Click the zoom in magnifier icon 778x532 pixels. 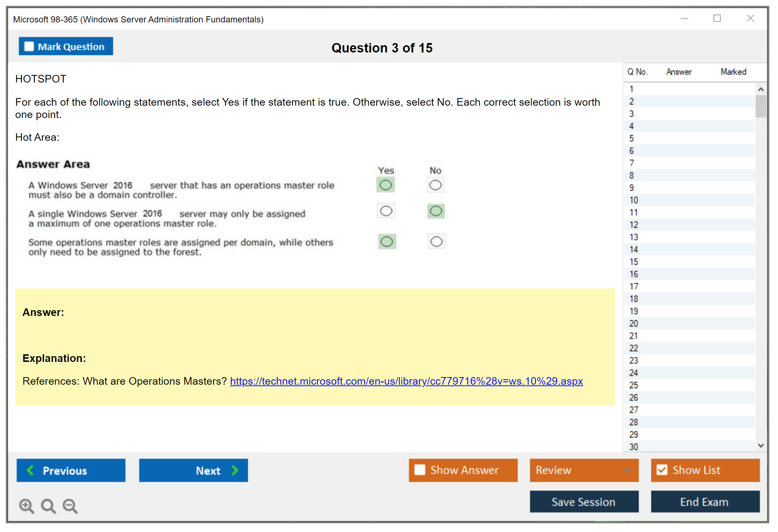pos(26,506)
